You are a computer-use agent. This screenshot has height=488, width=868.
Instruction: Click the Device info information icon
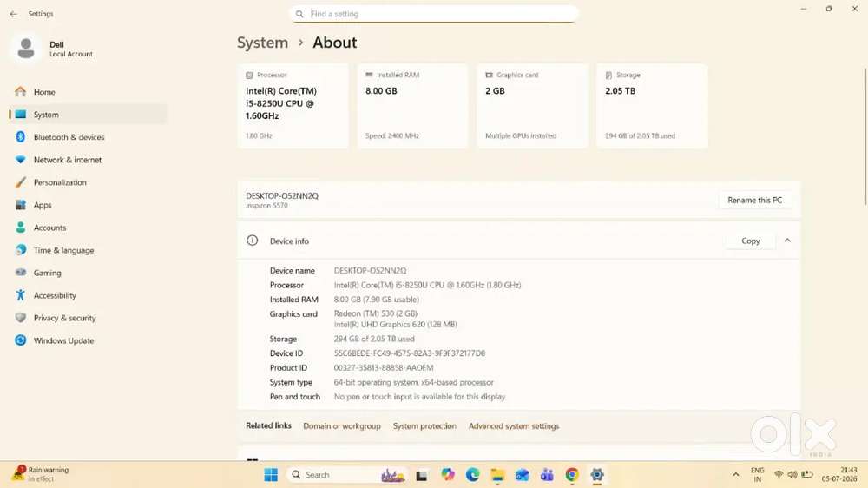tap(252, 241)
